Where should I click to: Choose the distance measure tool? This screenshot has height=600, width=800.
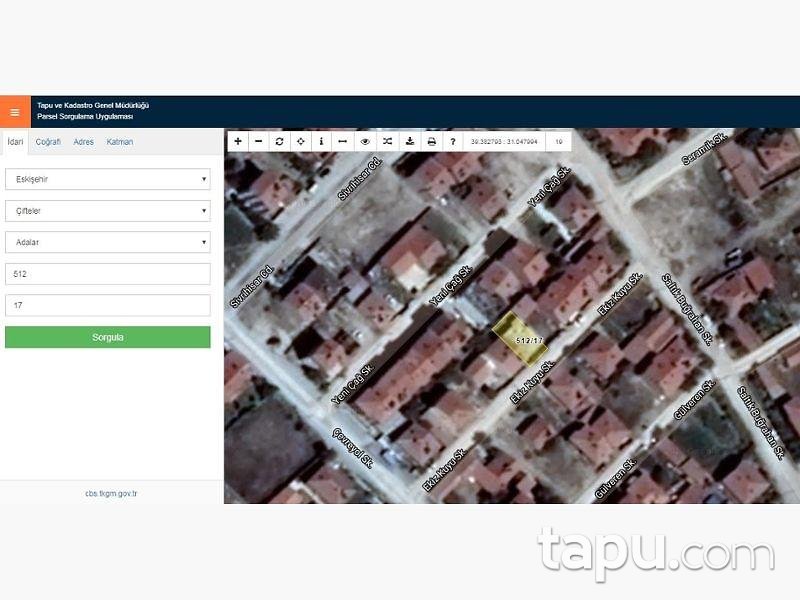coord(342,142)
